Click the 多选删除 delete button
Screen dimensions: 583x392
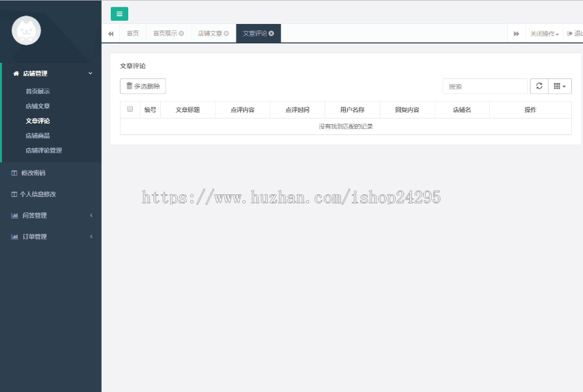pyautogui.click(x=142, y=86)
